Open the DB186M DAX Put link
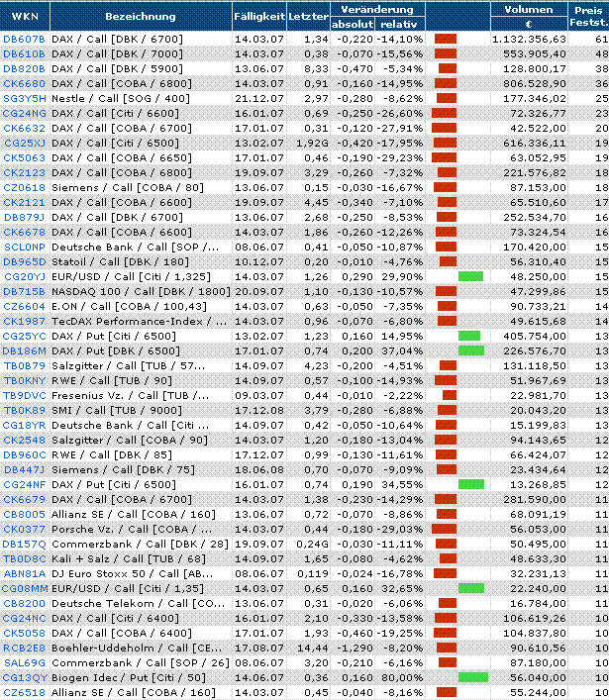Viewport: 609px width, 700px height. 25,351
